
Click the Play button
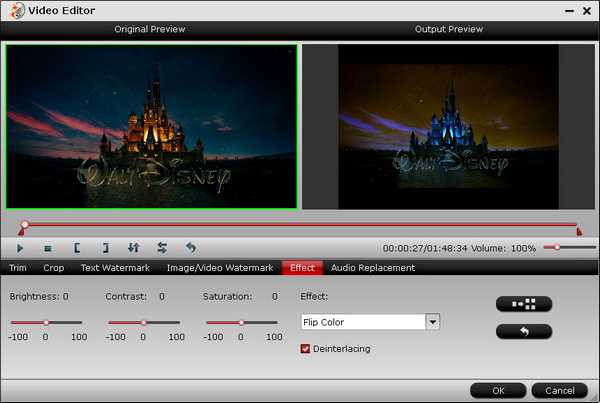tap(20, 248)
